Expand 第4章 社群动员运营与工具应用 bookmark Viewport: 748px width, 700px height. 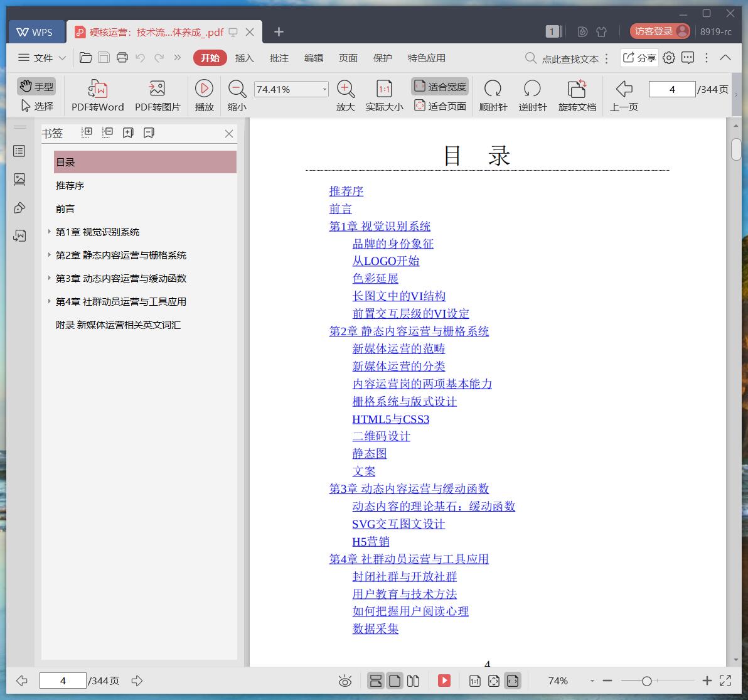49,301
